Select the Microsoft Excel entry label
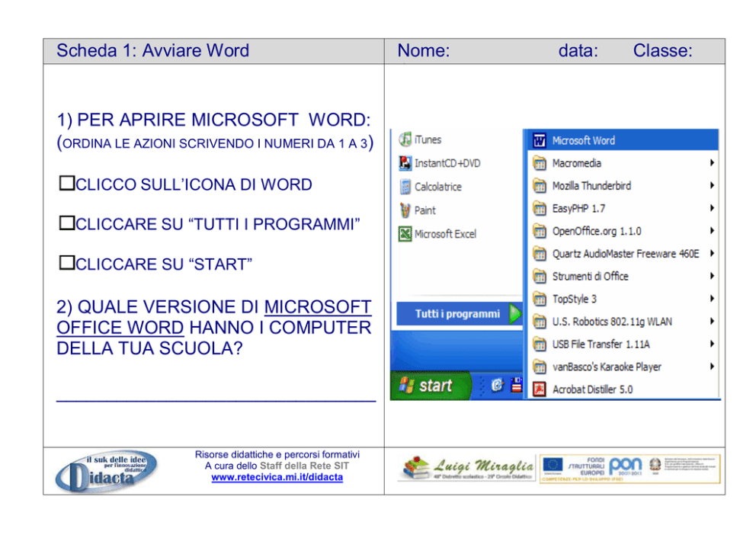The height and width of the screenshot is (535, 756). [x=445, y=234]
